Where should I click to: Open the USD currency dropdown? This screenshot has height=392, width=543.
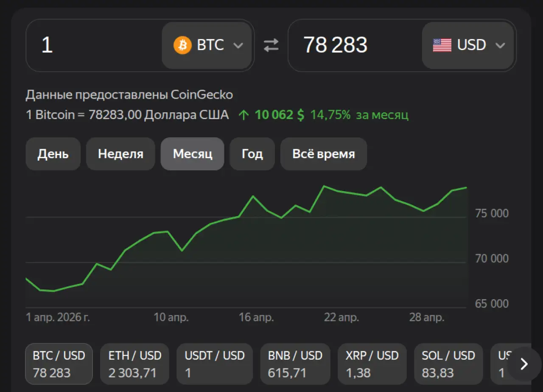pos(468,45)
